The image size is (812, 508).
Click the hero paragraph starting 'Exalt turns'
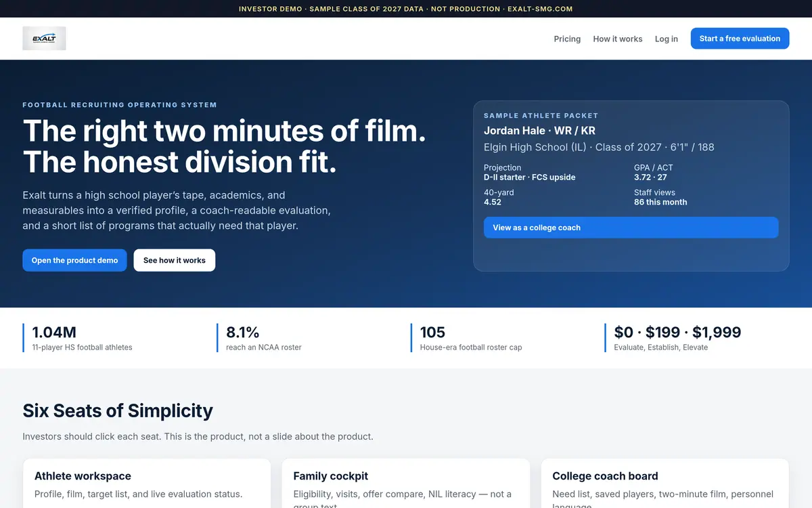[x=177, y=210]
